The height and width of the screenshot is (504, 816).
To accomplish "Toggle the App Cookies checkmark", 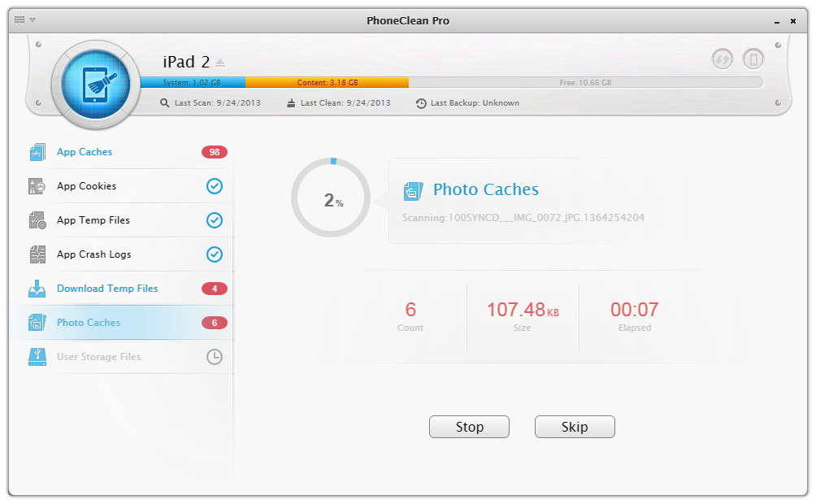I will [214, 186].
